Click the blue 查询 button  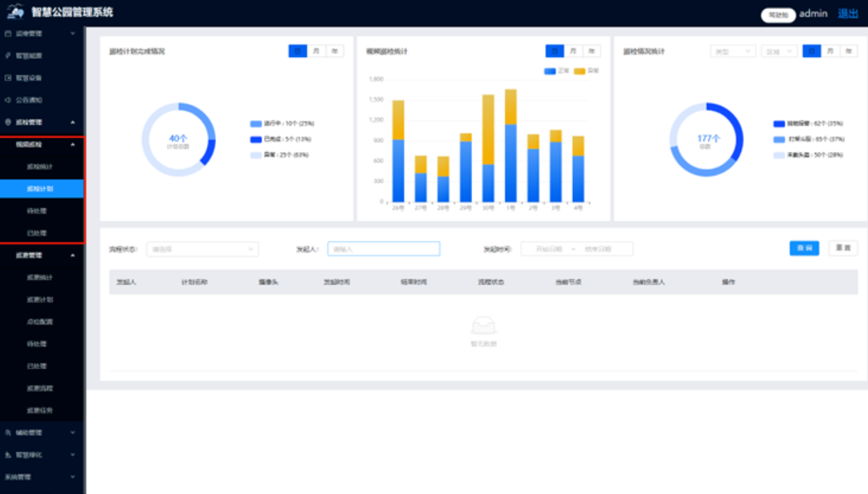click(804, 248)
